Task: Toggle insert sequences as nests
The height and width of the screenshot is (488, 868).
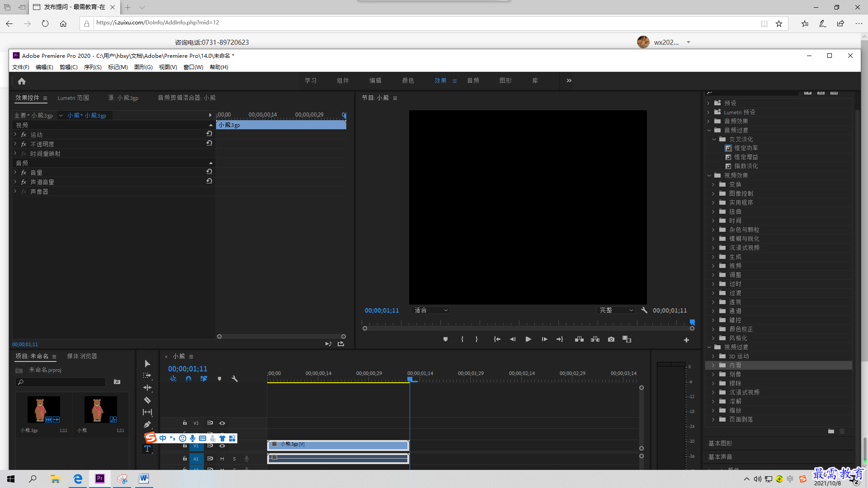Action: 173,379
